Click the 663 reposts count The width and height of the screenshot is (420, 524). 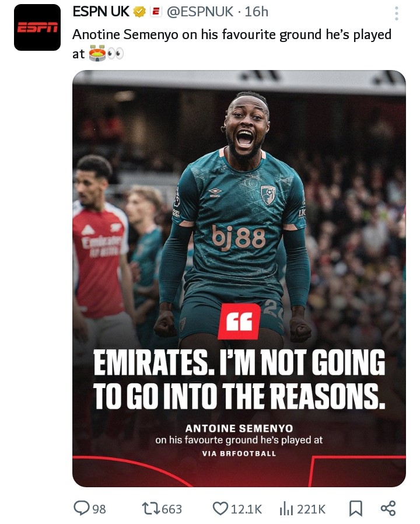click(172, 509)
